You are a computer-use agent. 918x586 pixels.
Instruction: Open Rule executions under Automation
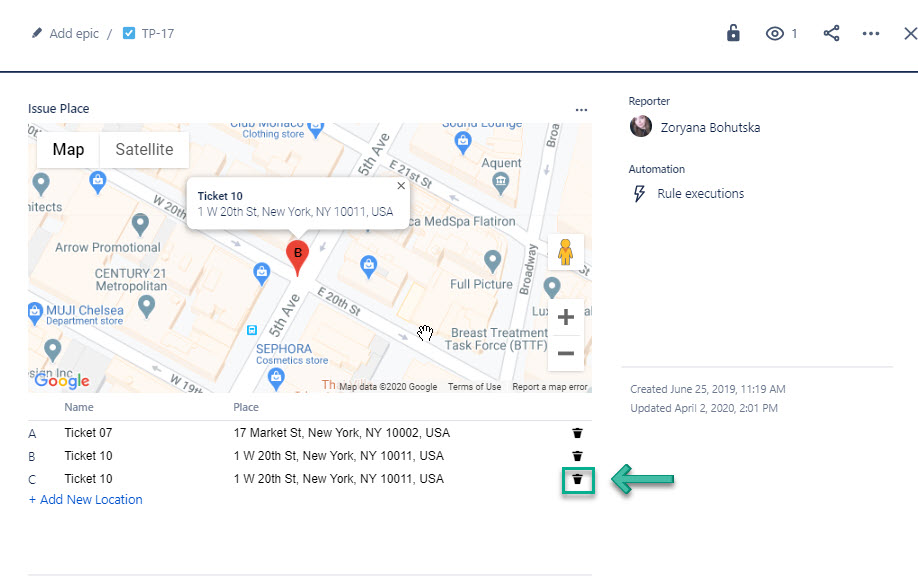pos(700,194)
